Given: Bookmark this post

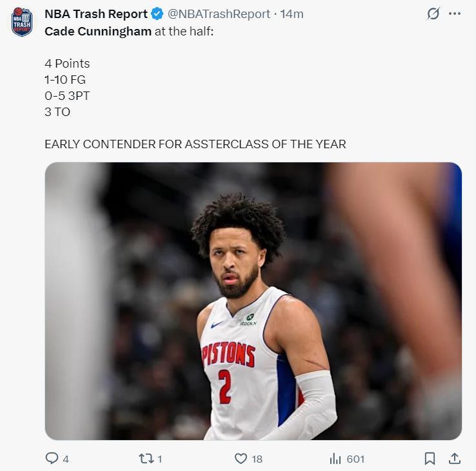Looking at the screenshot, I should pyautogui.click(x=430, y=458).
